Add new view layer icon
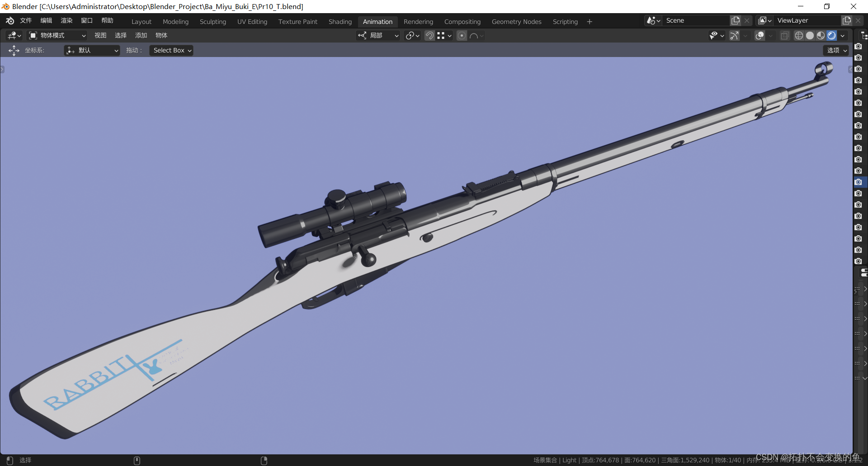This screenshot has width=868, height=466. [847, 20]
